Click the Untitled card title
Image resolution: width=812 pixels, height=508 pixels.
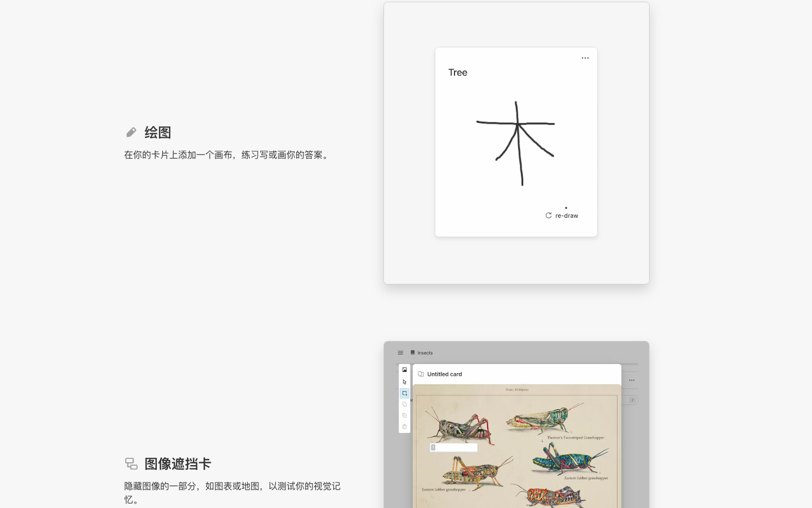444,374
